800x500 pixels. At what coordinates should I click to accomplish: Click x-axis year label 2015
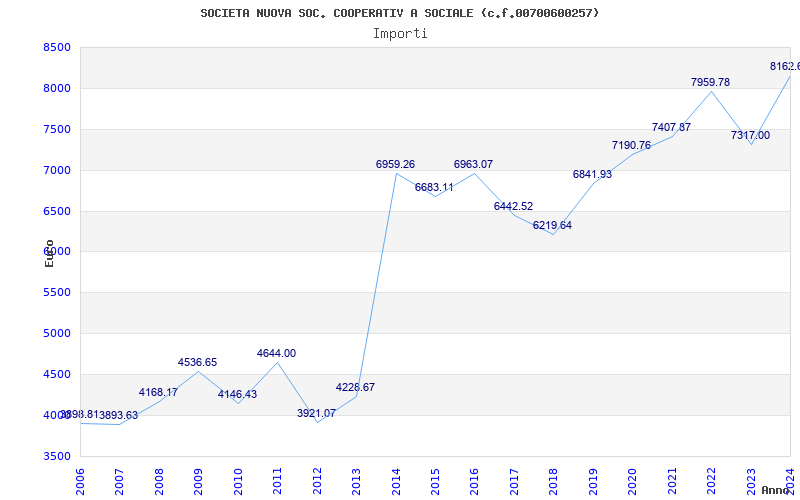(435, 481)
